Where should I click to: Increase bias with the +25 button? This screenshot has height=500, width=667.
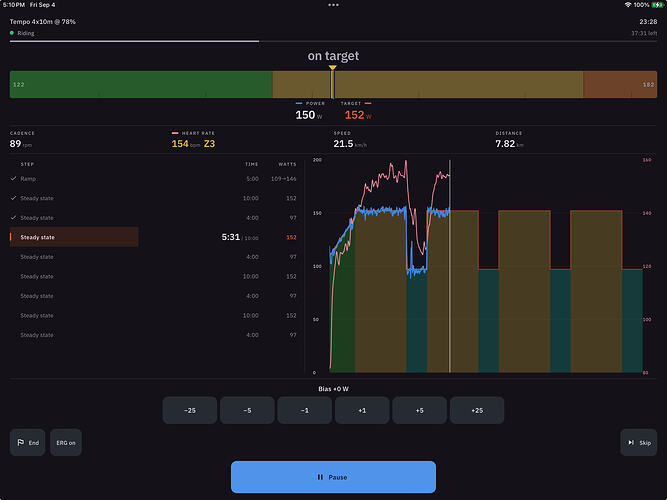click(x=477, y=410)
